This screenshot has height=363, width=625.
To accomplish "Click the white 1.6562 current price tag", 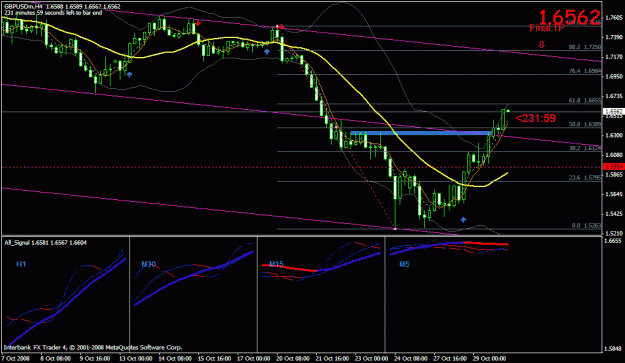I will 614,112.
